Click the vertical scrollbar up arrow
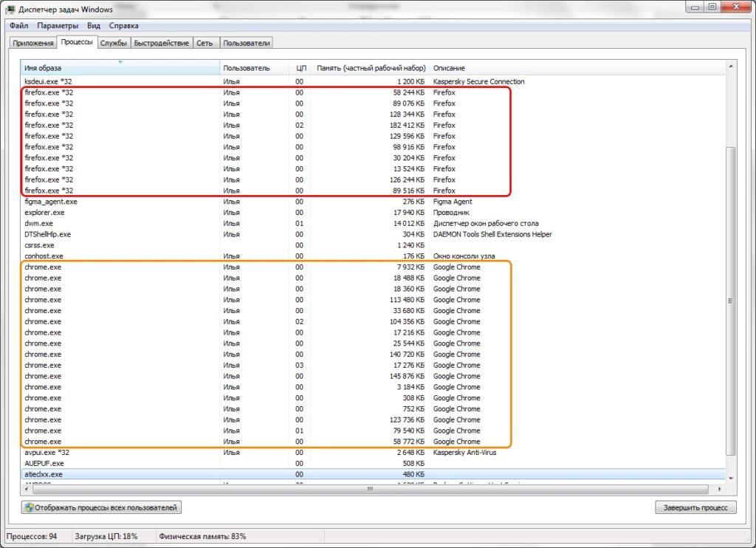 (x=731, y=66)
